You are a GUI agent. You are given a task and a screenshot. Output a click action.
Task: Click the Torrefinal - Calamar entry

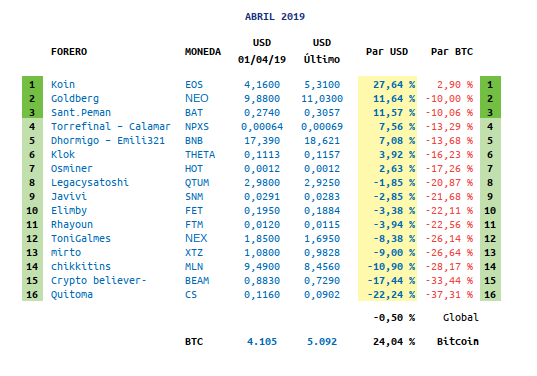point(111,126)
